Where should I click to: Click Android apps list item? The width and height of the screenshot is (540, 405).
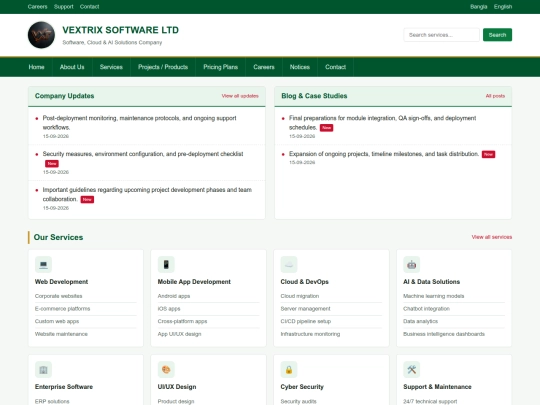[x=174, y=296]
